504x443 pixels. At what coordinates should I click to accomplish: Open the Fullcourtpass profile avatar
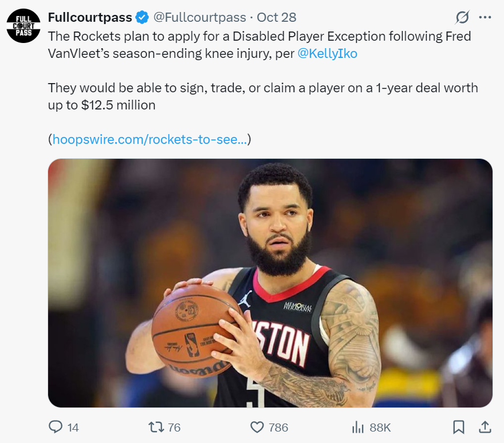[23, 26]
